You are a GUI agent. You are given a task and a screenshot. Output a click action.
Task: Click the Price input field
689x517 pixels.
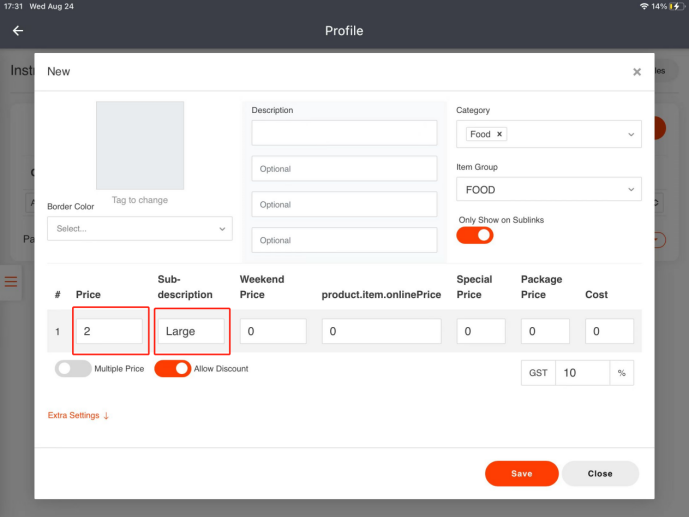point(109,331)
